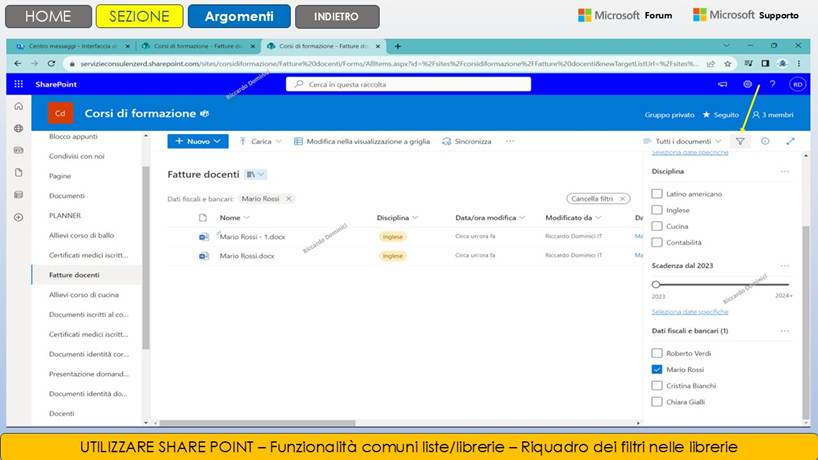
Task: Click the Cd site logo tile
Action: tap(61, 113)
